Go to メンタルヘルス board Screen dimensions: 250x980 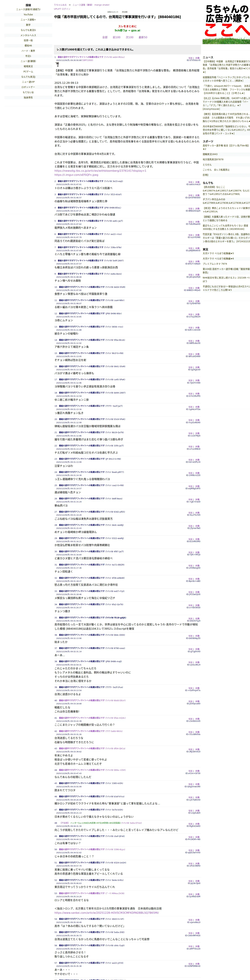pos(28,35)
